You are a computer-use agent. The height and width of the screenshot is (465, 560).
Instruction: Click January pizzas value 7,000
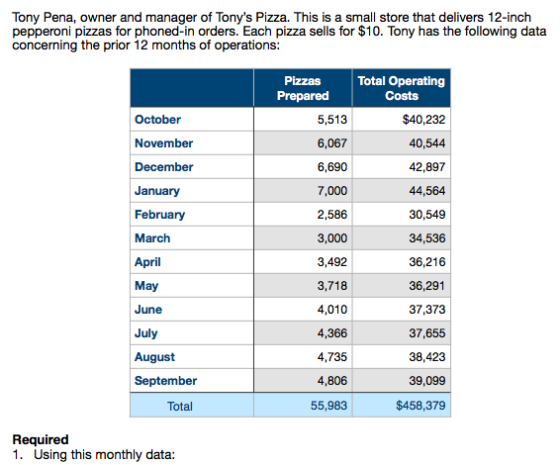[332, 191]
